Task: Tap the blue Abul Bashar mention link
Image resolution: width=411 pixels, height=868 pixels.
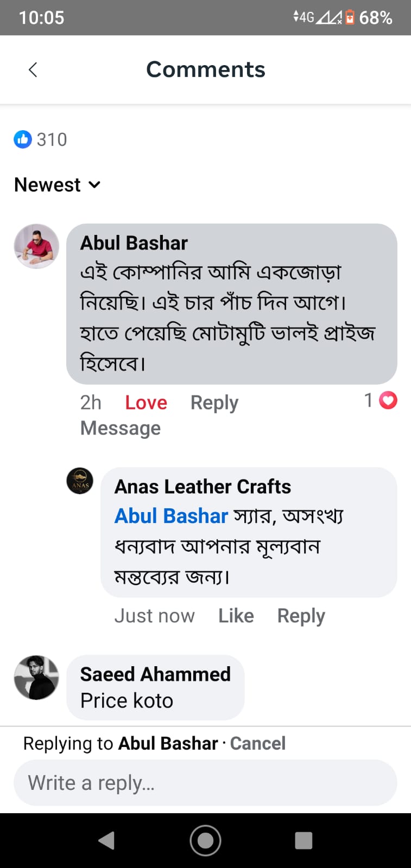Action: 171,516
